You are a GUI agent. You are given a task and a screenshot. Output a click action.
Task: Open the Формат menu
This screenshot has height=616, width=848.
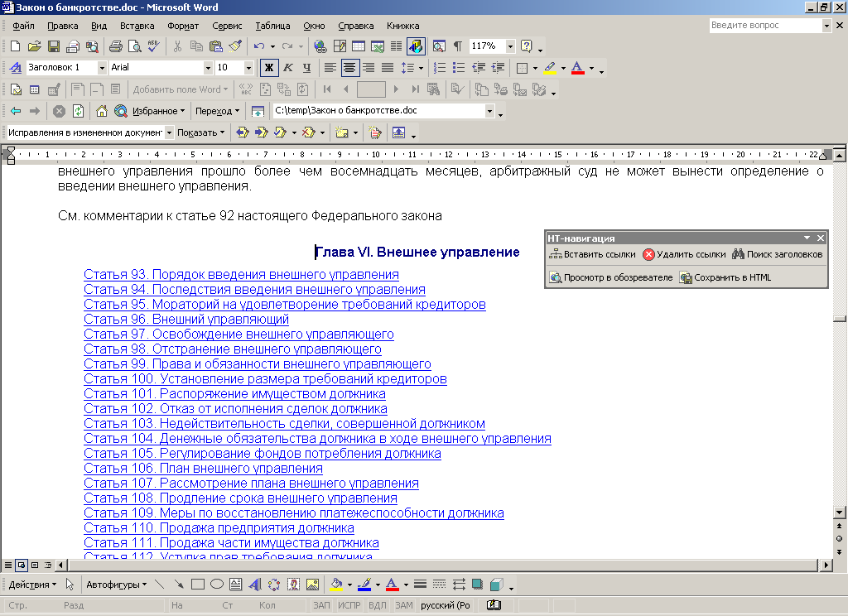(183, 26)
